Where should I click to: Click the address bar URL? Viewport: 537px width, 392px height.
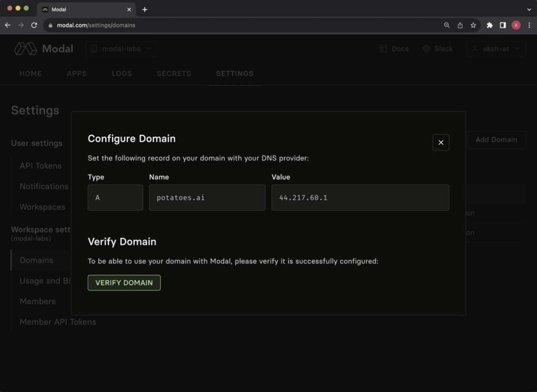pyautogui.click(x=96, y=25)
